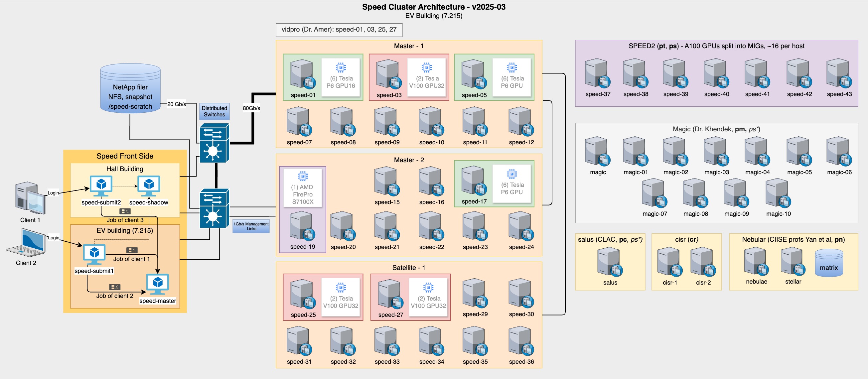Image resolution: width=868 pixels, height=379 pixels.
Task: Click the 1Gb/s Management Links label
Action: tap(251, 226)
